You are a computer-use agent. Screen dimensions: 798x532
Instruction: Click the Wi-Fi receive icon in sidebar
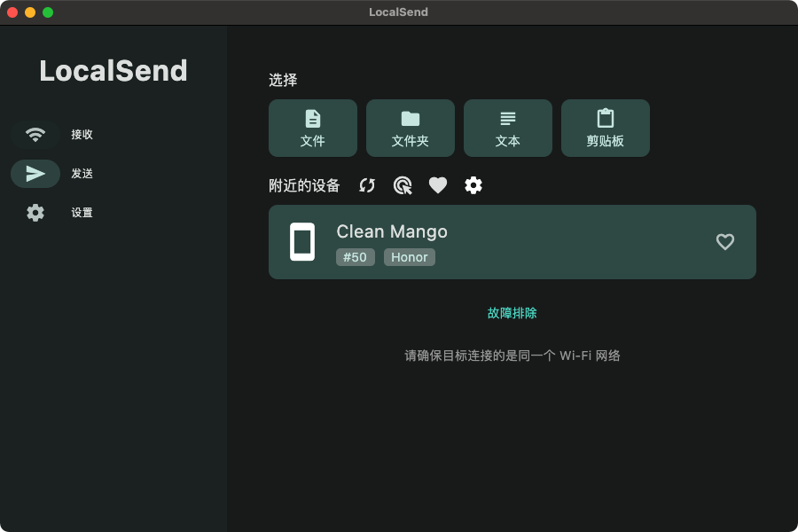point(35,135)
